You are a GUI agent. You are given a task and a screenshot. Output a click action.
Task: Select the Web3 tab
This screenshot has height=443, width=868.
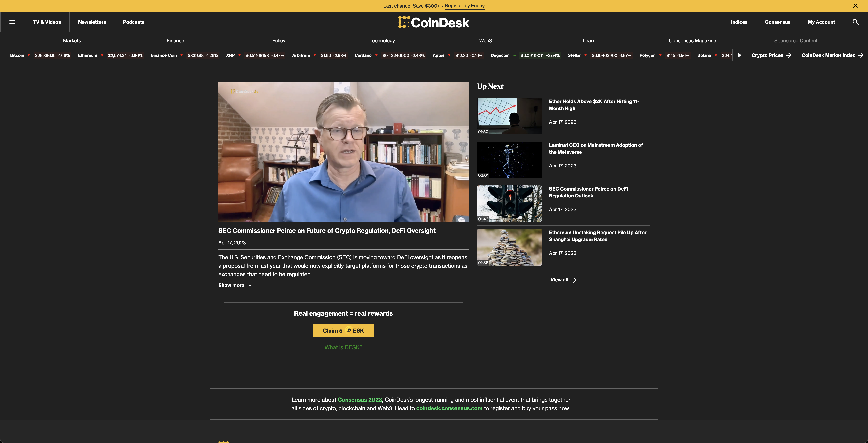click(485, 40)
